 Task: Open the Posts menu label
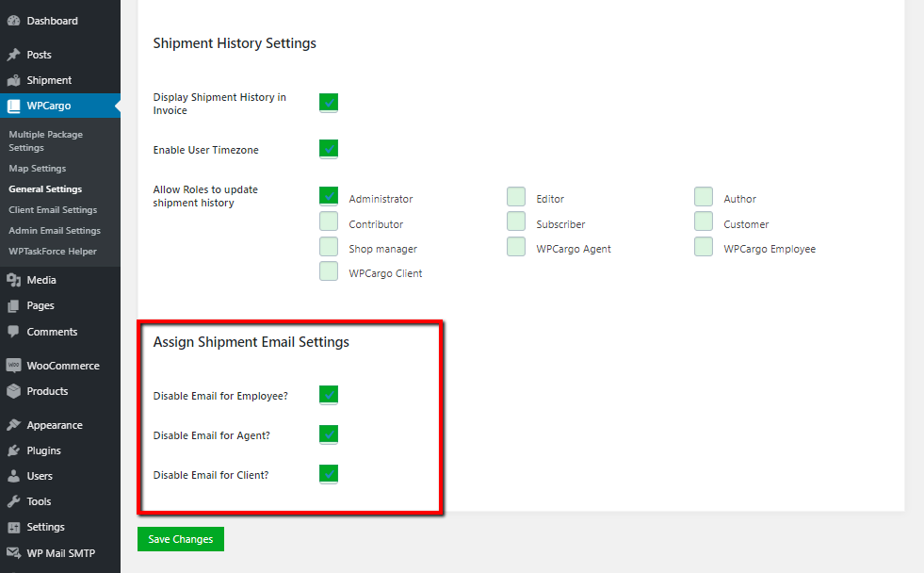click(39, 55)
